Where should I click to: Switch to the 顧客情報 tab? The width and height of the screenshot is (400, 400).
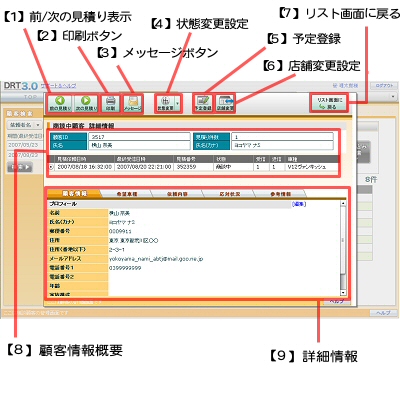(x=74, y=194)
